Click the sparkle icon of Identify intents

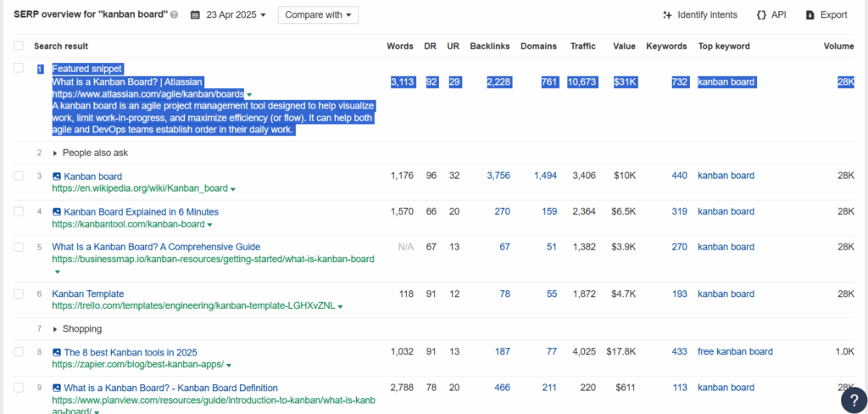point(667,15)
